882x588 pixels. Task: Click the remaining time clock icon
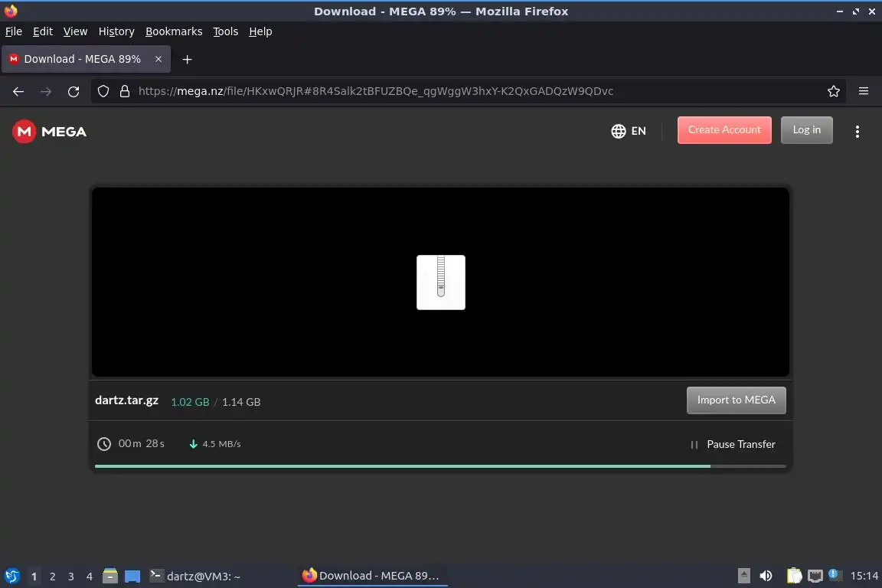pyautogui.click(x=104, y=444)
